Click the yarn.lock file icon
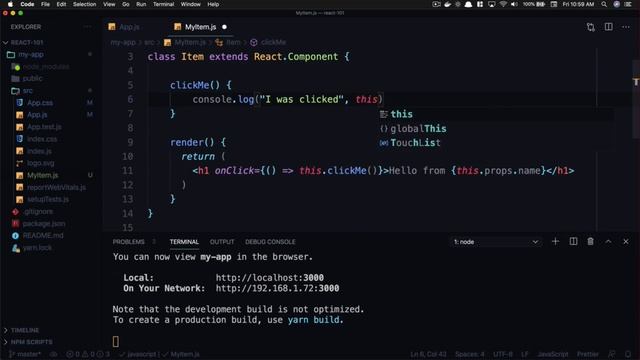Screen dimensions: 640x360 click(16, 248)
